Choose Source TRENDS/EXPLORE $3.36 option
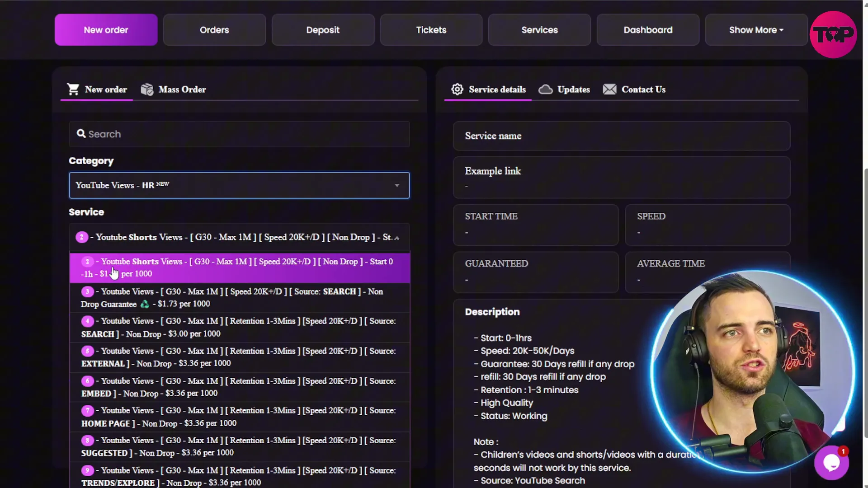 240,475
